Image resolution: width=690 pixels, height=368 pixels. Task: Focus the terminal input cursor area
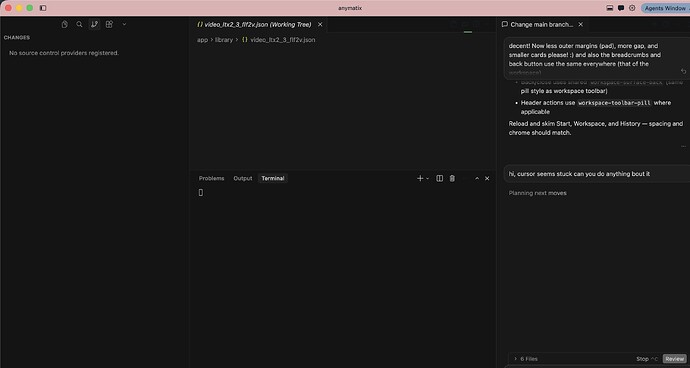[x=201, y=192]
